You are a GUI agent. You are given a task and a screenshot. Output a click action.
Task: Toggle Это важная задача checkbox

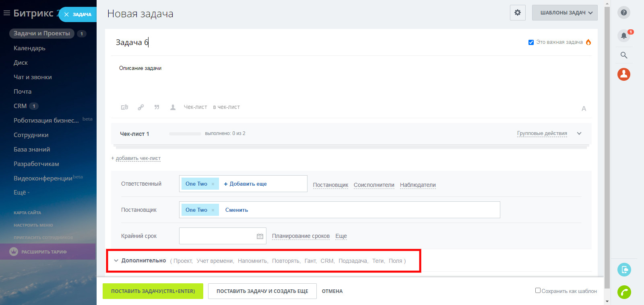pyautogui.click(x=531, y=42)
